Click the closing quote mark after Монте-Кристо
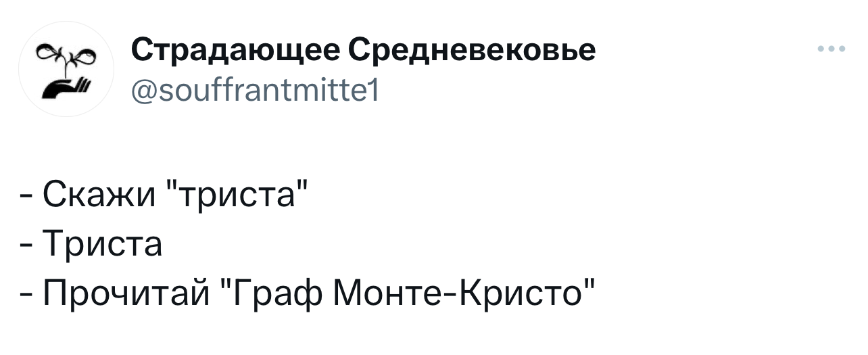The image size is (868, 355). pyautogui.click(x=590, y=282)
